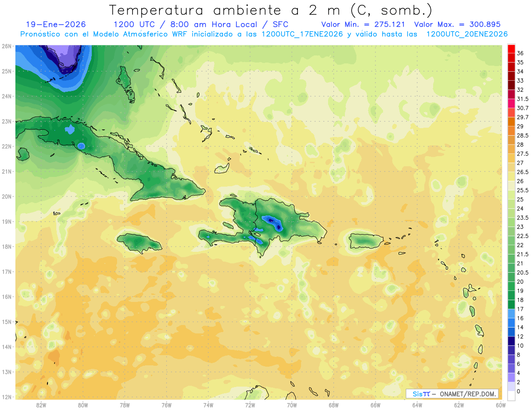The image size is (532, 411).
Task: Click the colorbar label "29.7"
Action: point(522,117)
